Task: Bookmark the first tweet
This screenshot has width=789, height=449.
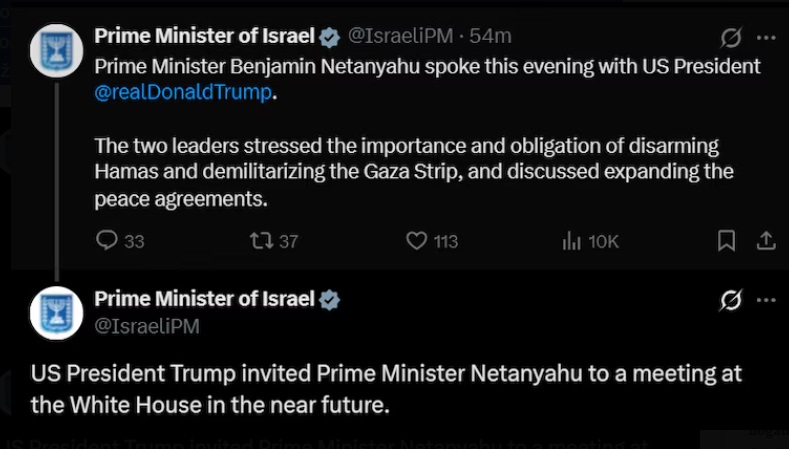Action: pyautogui.click(x=727, y=241)
